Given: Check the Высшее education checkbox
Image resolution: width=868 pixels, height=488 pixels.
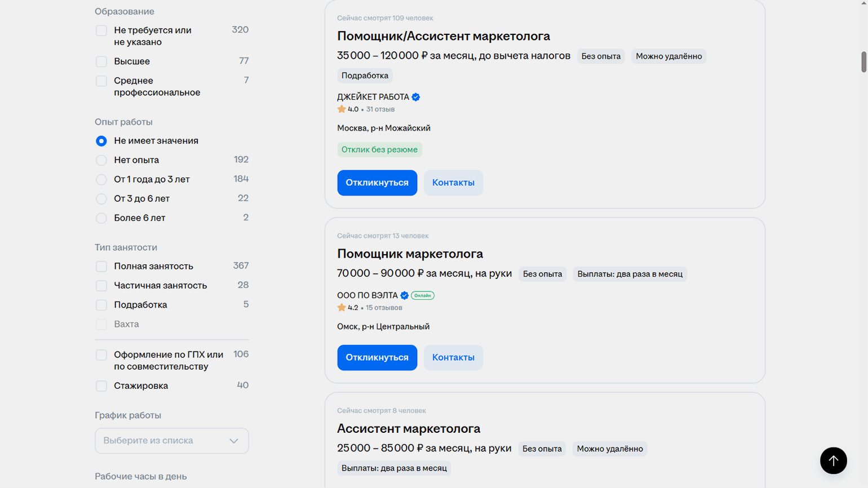Looking at the screenshot, I should (x=101, y=61).
